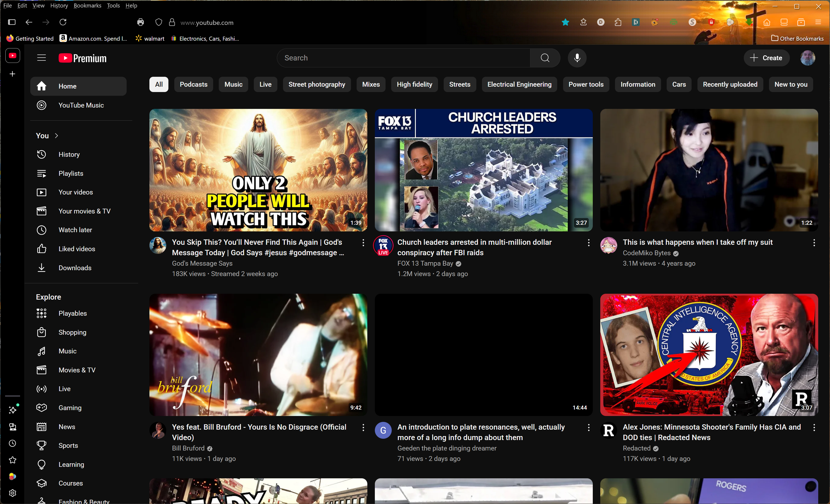Image resolution: width=830 pixels, height=504 pixels.
Task: Select the Electrical Engineering chip tab
Action: (x=519, y=85)
